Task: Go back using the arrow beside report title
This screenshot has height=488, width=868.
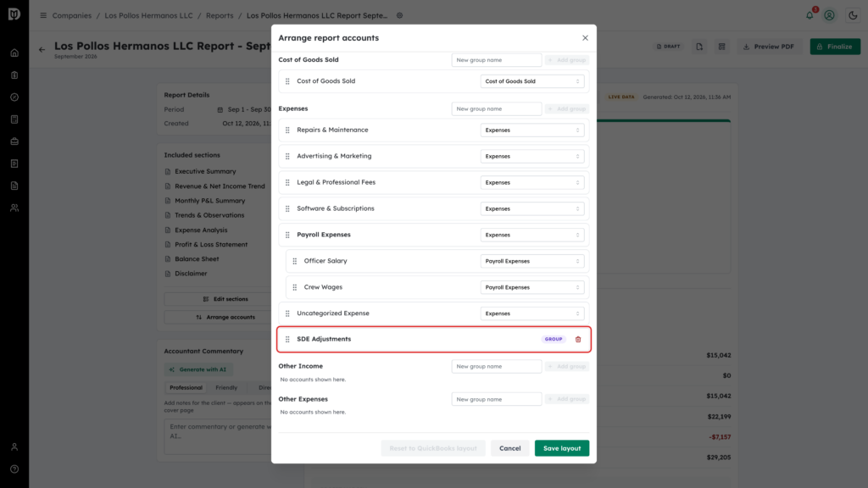Action: (x=42, y=50)
